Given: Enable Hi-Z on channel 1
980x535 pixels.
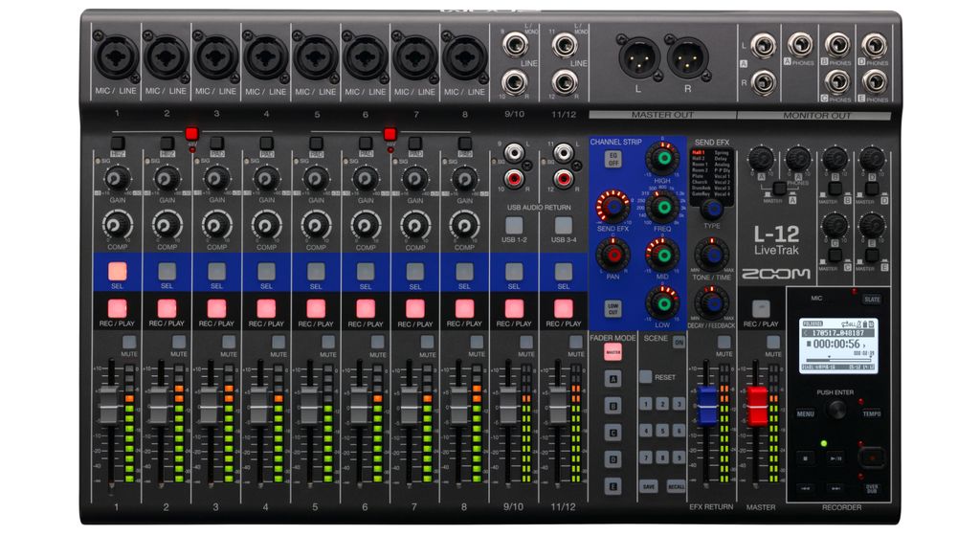Looking at the screenshot, I should 117,144.
